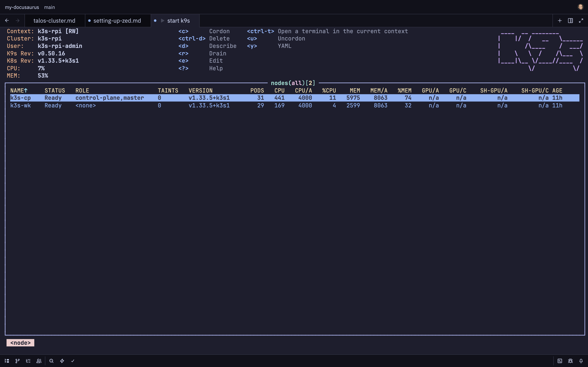The image size is (588, 367).
Task: Click the project search magnifier icon
Action: click(51, 361)
